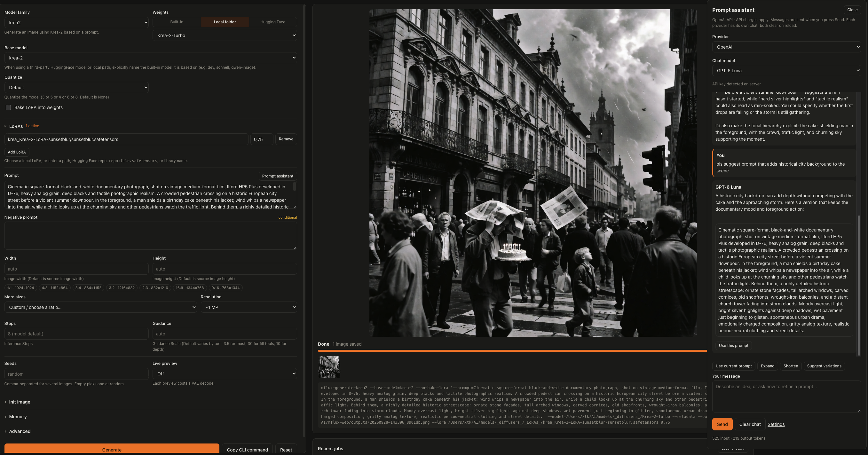Click Suggest variations chip

coord(824,366)
